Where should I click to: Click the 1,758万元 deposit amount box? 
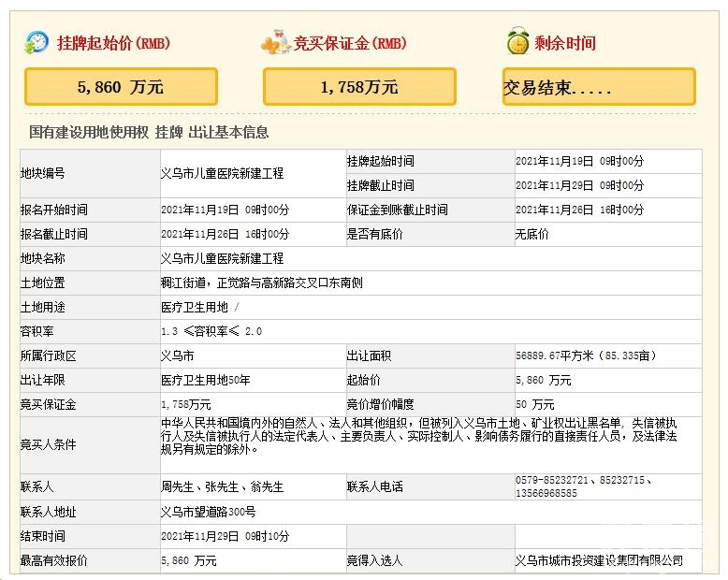point(358,87)
